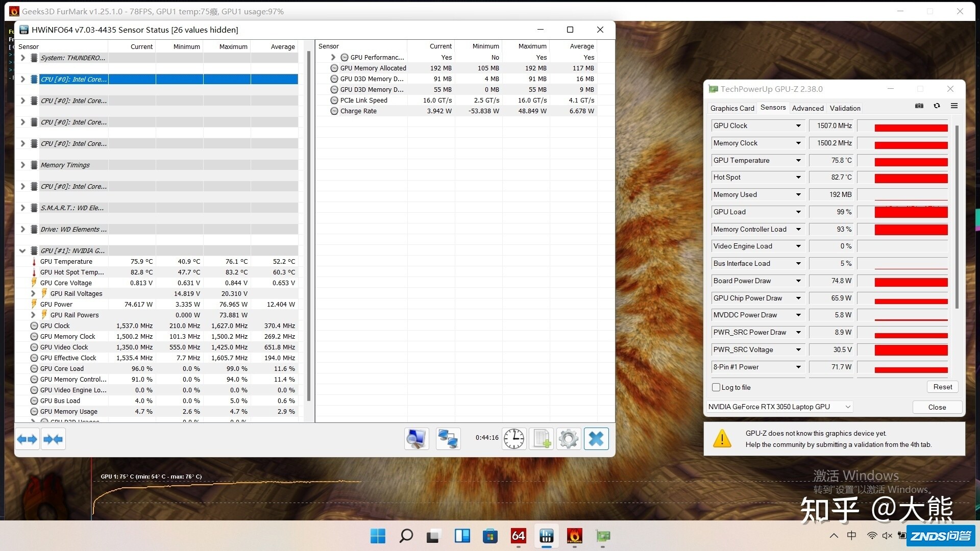980x551 pixels.
Task: Click GPU Power row in HWiNFO
Action: 157,304
